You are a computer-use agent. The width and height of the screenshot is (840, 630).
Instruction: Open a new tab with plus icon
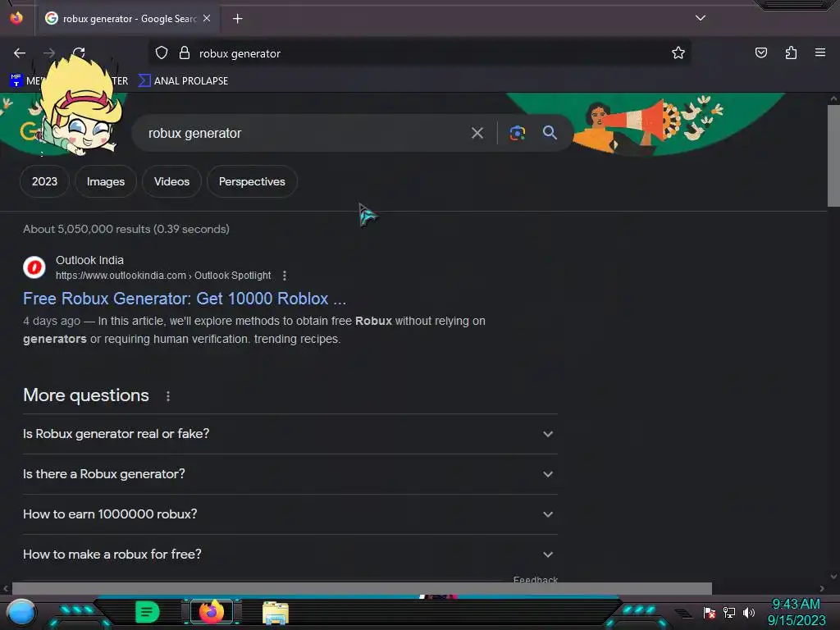pyautogui.click(x=237, y=19)
